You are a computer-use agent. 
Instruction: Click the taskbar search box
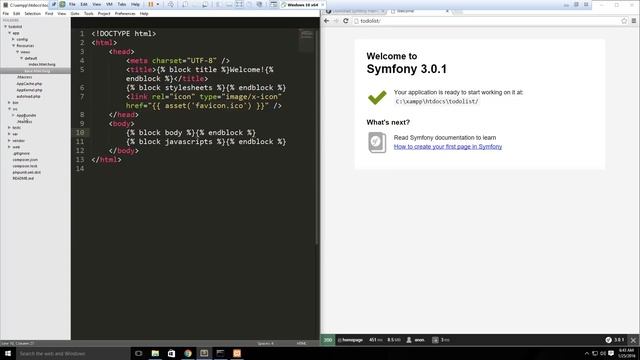pos(73,353)
